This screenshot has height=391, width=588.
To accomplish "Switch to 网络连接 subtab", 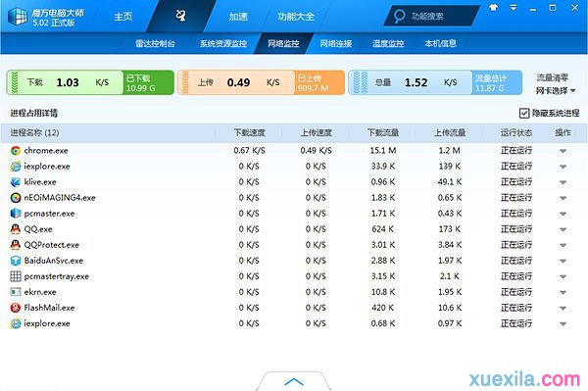I will coord(335,43).
